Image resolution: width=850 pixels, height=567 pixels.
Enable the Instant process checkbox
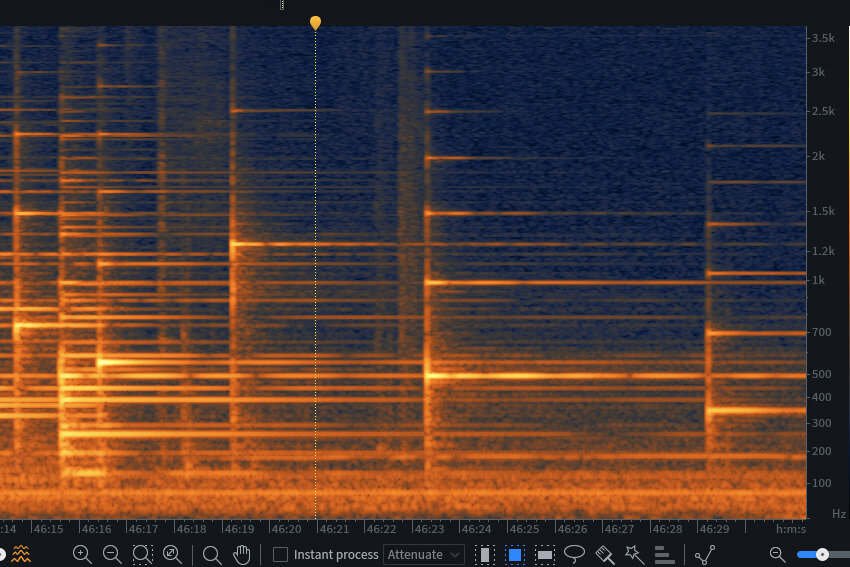280,555
